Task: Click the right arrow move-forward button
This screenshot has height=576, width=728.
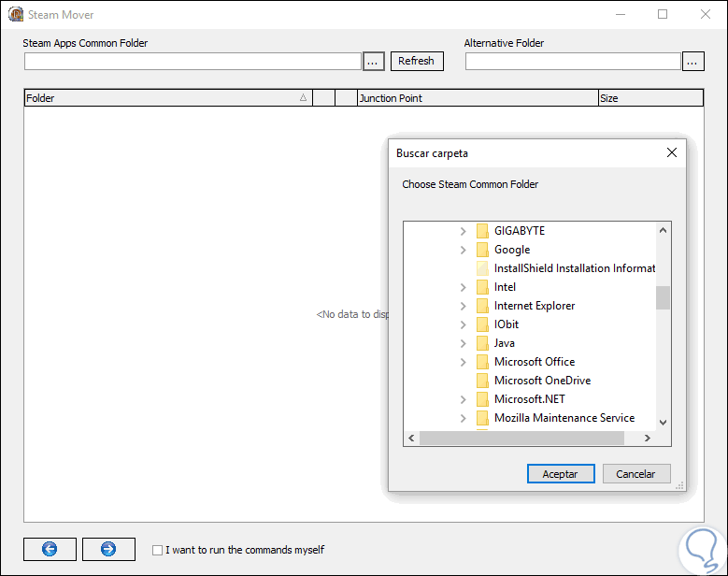Action: pos(108,549)
